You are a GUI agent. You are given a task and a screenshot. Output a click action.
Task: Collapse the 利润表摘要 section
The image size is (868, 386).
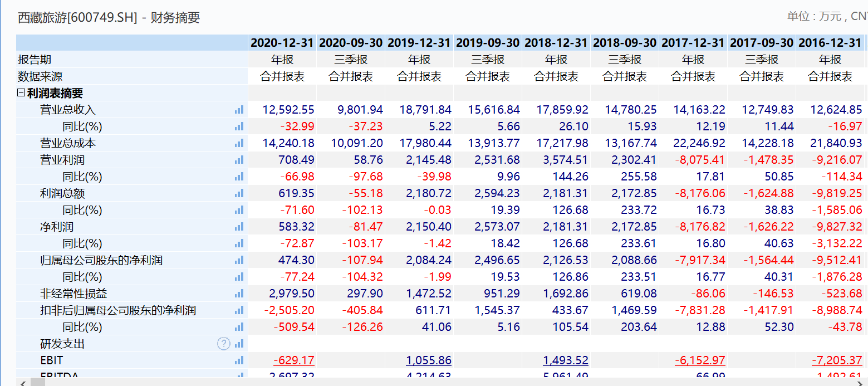pyautogui.click(x=21, y=93)
